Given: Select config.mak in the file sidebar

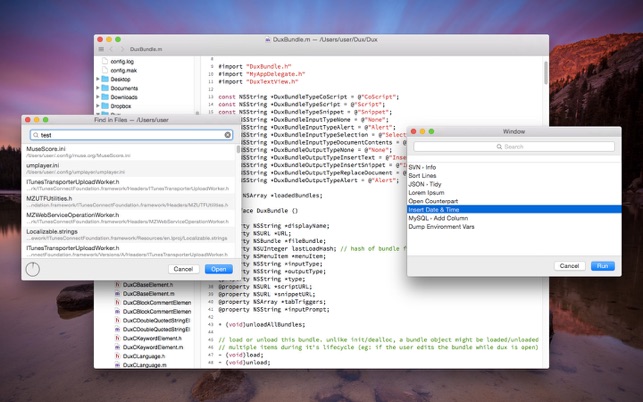Looking at the screenshot, I should 123,70.
